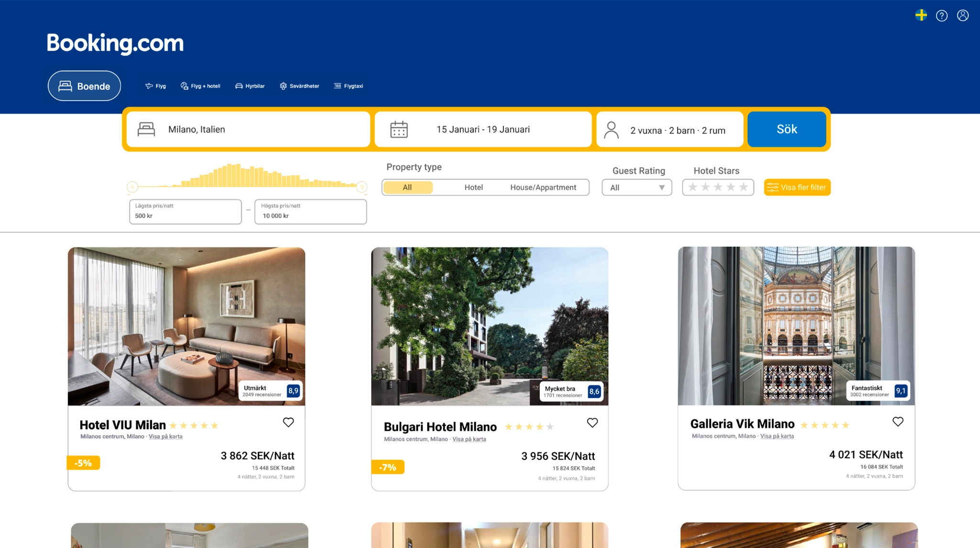Click the person icon in guests field

pos(611,130)
